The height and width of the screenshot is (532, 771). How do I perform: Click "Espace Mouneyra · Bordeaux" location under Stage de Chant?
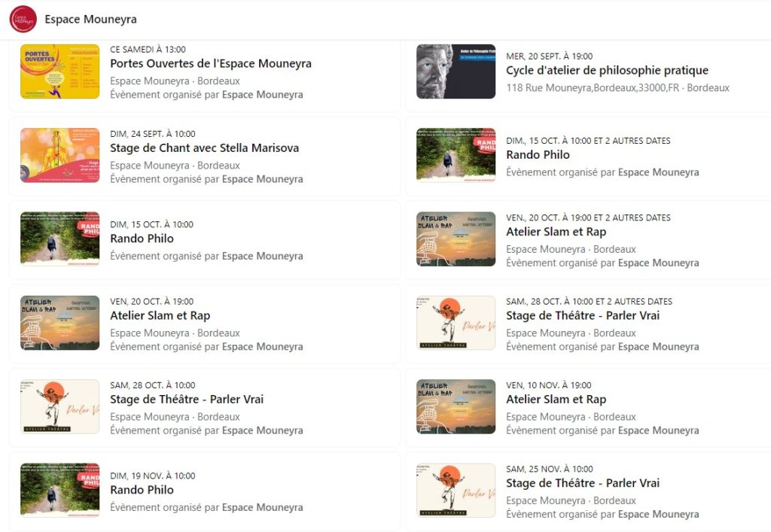[175, 166]
